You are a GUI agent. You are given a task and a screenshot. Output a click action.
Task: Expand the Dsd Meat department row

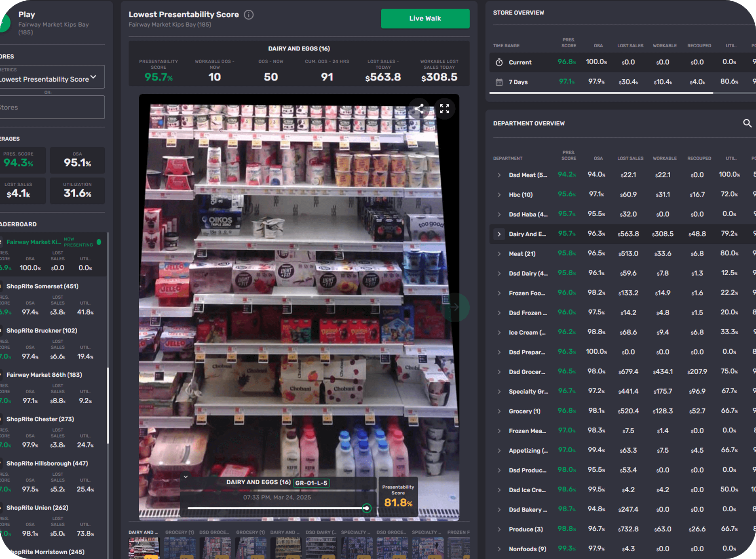[x=499, y=175]
